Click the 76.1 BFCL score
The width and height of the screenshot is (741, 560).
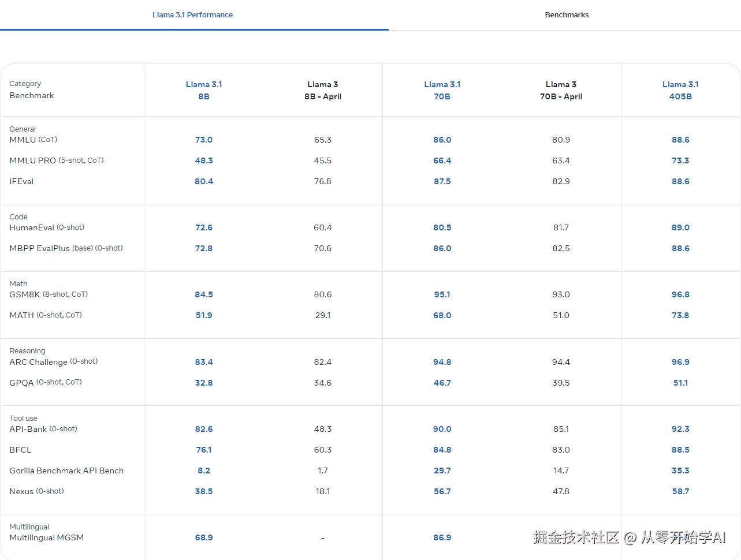204,450
